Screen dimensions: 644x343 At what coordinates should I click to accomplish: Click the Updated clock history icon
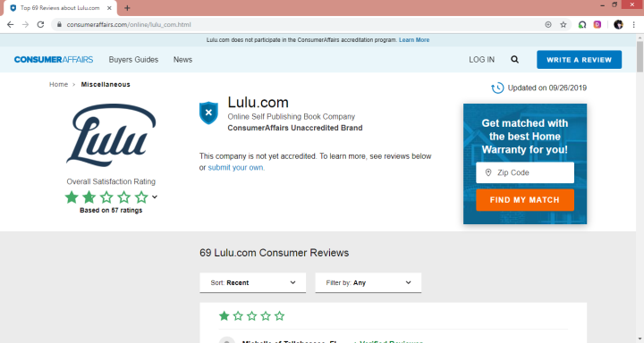(x=497, y=88)
